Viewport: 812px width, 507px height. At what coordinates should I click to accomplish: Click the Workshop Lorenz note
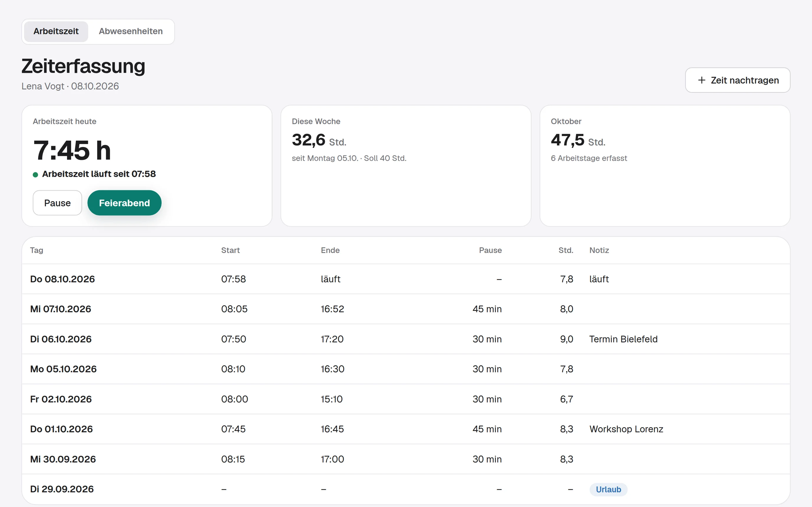coord(626,429)
